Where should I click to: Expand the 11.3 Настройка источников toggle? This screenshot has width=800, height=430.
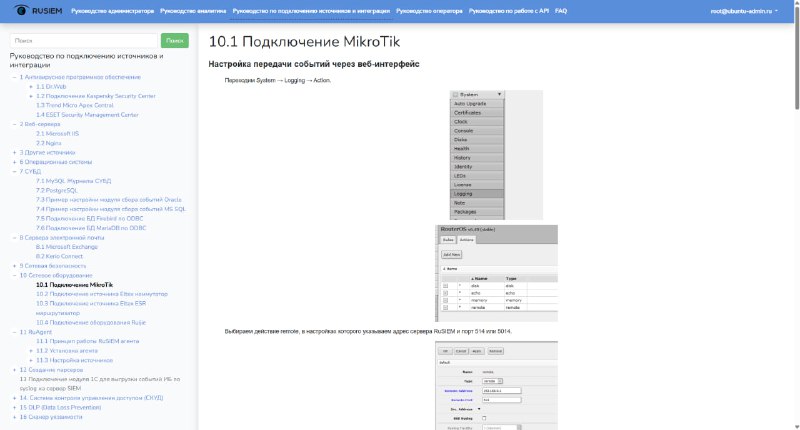[x=31, y=360]
